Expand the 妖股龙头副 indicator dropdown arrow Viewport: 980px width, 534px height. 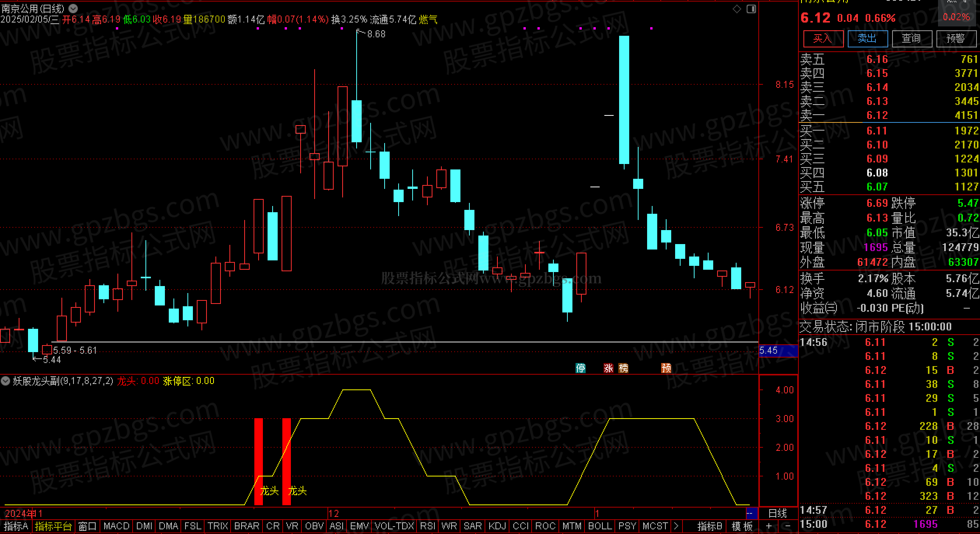[5, 381]
